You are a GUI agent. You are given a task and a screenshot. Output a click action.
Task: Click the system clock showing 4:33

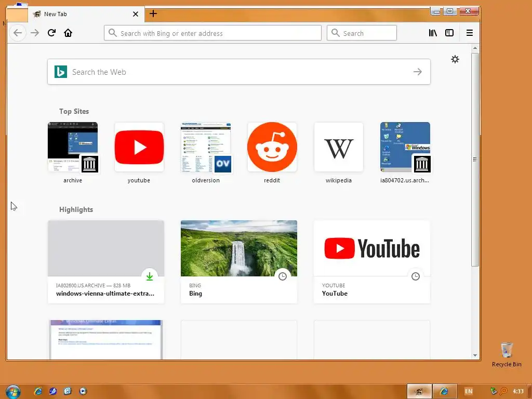pos(518,391)
